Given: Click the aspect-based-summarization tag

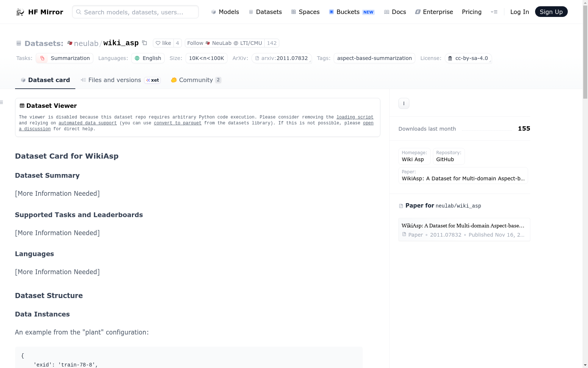Looking at the screenshot, I should 374,58.
